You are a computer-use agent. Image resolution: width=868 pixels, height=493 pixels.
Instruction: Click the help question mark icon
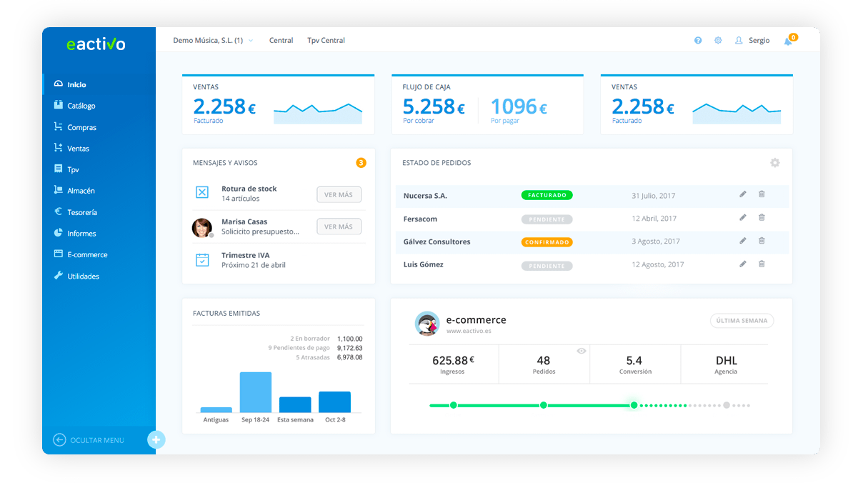tap(698, 41)
